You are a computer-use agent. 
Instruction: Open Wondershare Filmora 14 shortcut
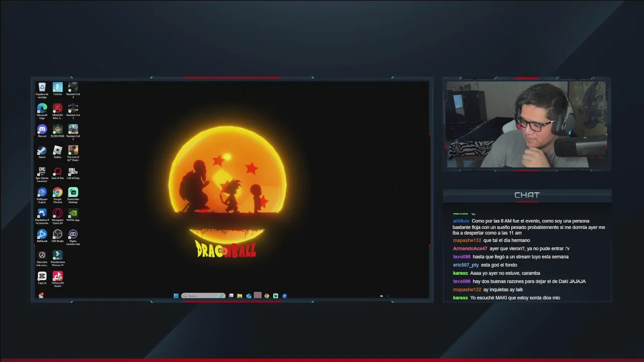click(57, 258)
